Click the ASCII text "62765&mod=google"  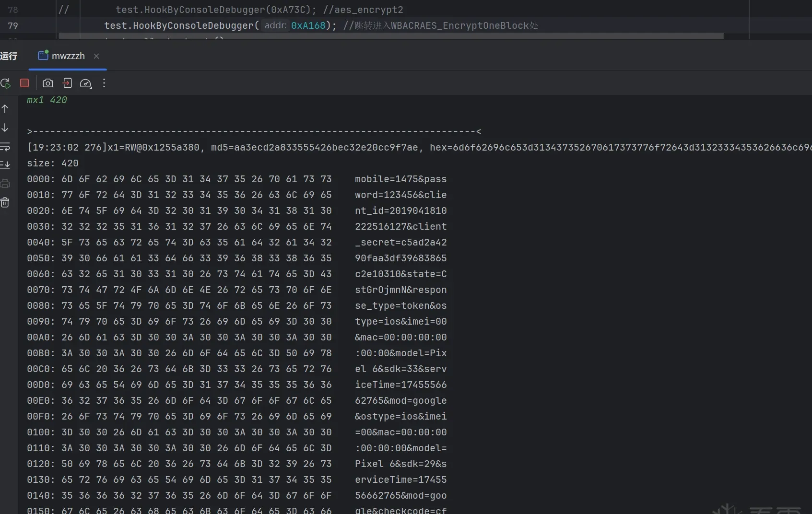pyautogui.click(x=400, y=400)
